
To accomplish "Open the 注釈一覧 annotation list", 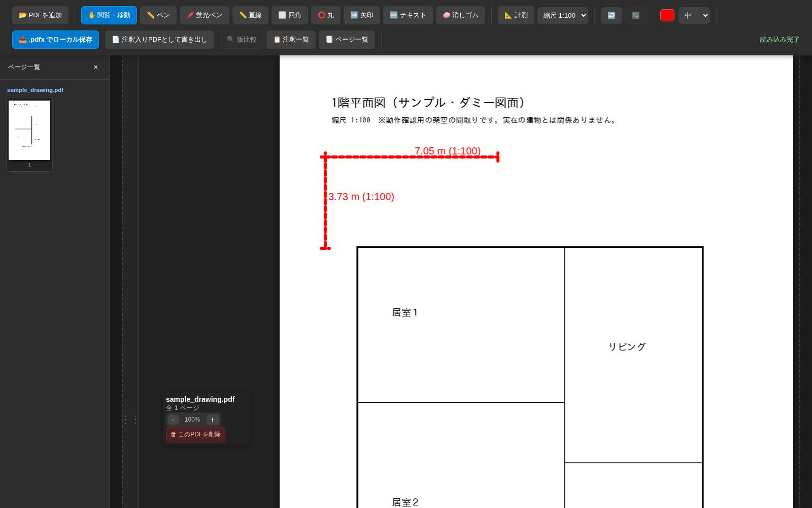I will point(291,39).
